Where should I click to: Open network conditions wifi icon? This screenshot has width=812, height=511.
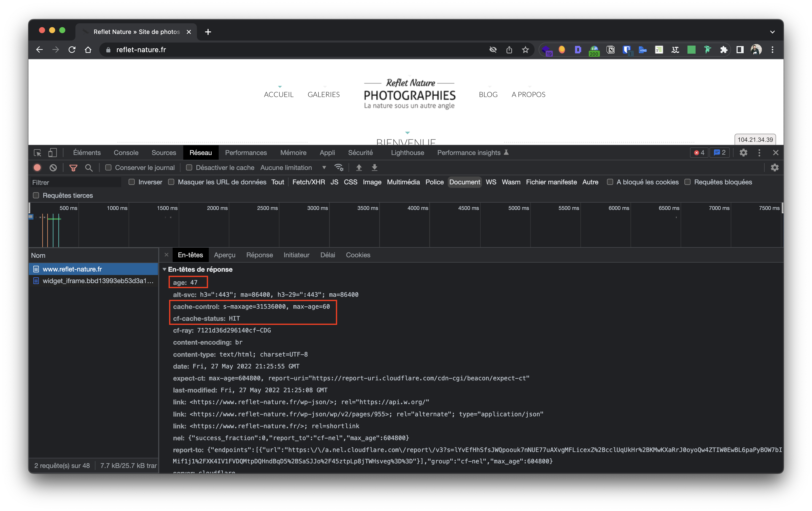[339, 168]
